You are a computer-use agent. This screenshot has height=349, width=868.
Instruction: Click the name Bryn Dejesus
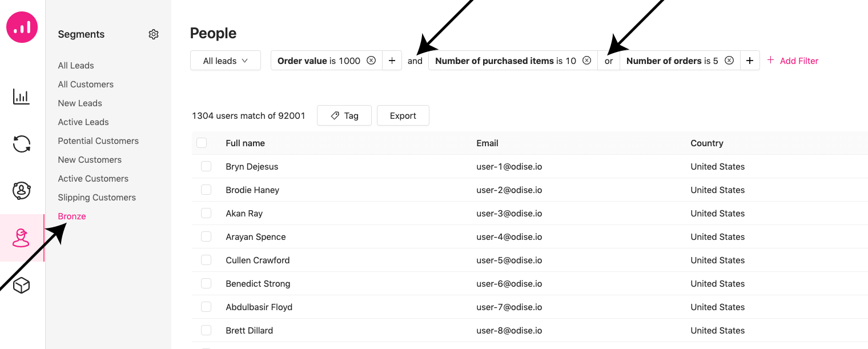click(x=252, y=166)
